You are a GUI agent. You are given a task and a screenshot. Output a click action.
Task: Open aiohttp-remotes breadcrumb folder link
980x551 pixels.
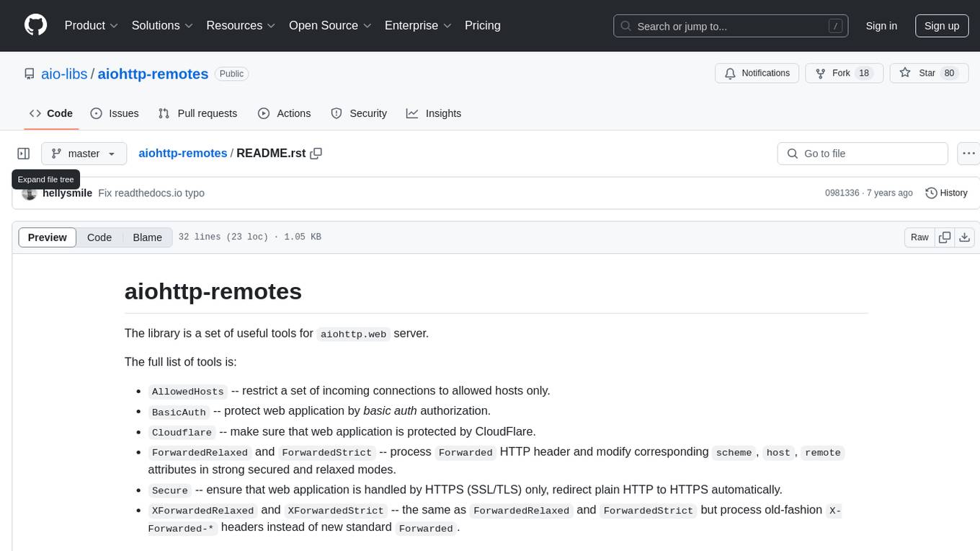(x=182, y=154)
